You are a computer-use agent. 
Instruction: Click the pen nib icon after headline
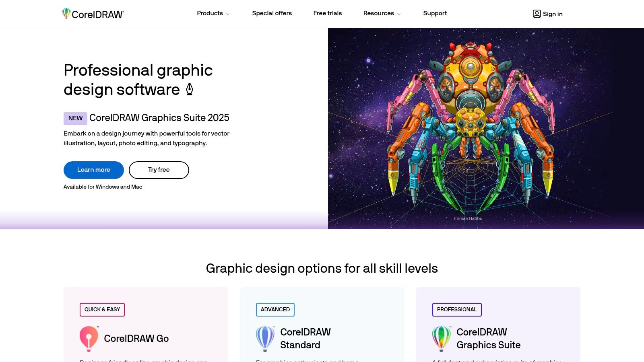point(190,89)
